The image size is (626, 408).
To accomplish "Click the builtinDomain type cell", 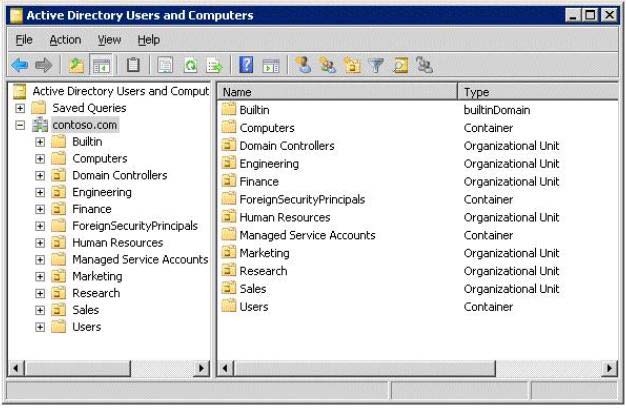I will click(x=497, y=110).
